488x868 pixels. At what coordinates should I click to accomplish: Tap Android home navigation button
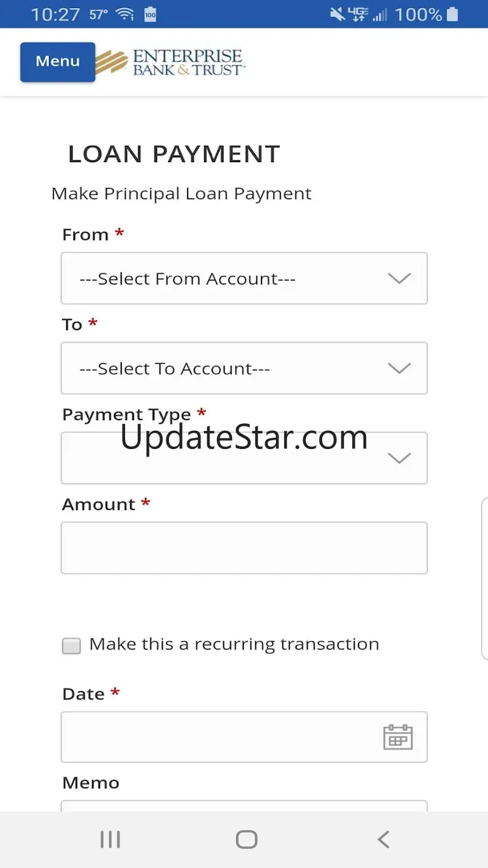pyautogui.click(x=247, y=839)
